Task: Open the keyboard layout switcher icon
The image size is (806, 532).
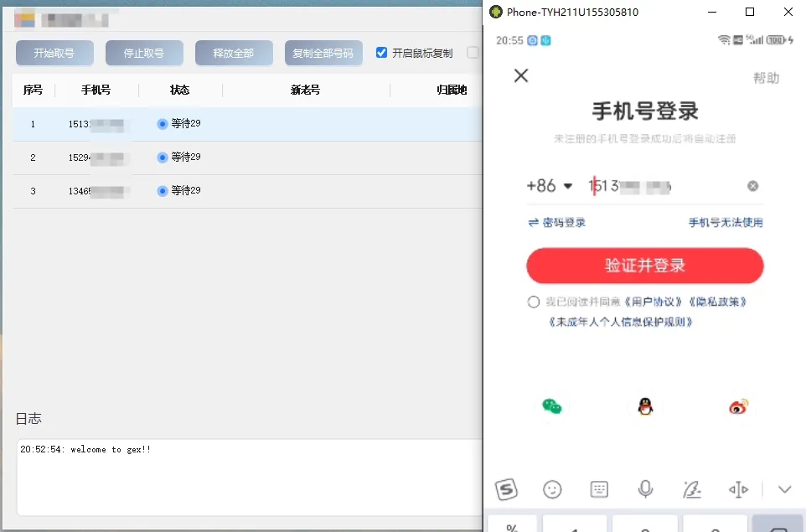Action: click(x=599, y=489)
